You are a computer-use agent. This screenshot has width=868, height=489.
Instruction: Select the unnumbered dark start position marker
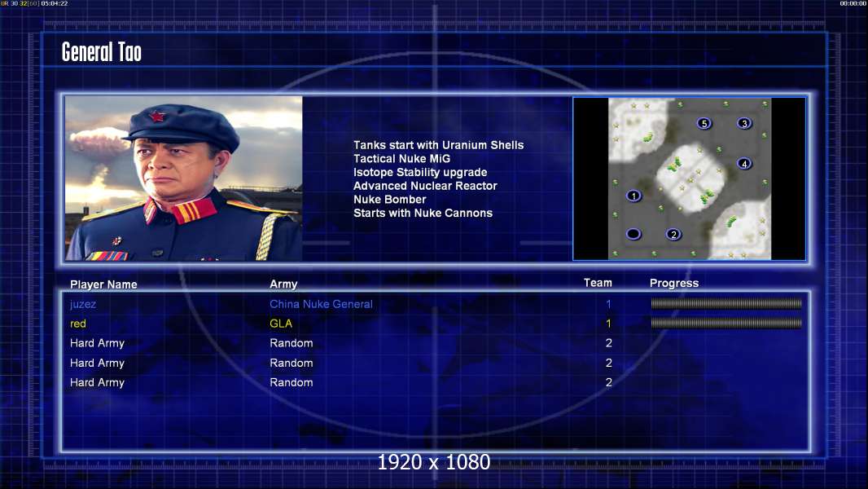pyautogui.click(x=633, y=234)
